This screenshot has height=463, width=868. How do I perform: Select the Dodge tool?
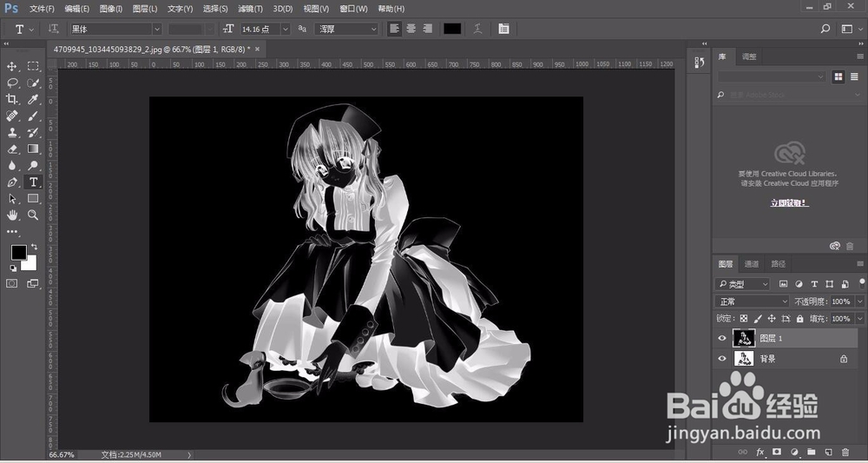point(33,166)
